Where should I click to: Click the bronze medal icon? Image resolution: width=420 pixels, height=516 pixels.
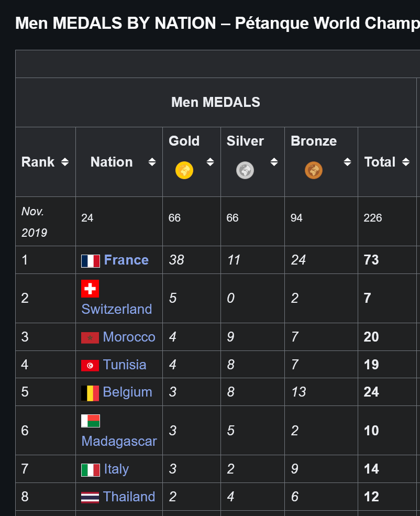point(314,170)
